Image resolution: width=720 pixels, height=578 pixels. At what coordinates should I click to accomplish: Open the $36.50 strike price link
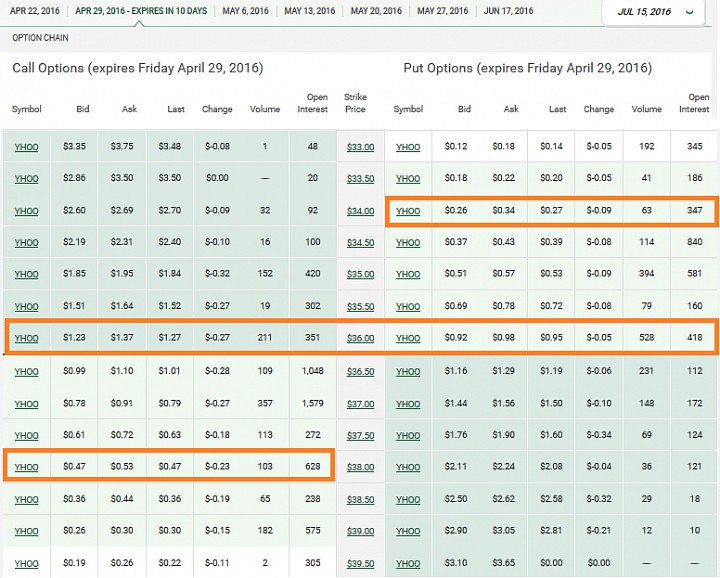coord(360,372)
